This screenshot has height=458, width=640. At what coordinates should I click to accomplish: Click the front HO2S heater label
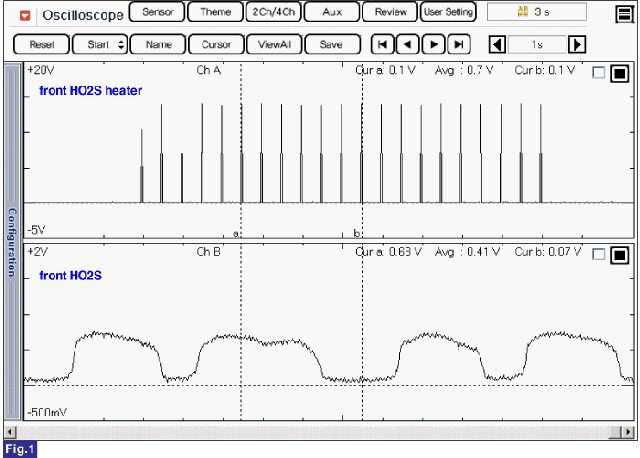click(91, 91)
